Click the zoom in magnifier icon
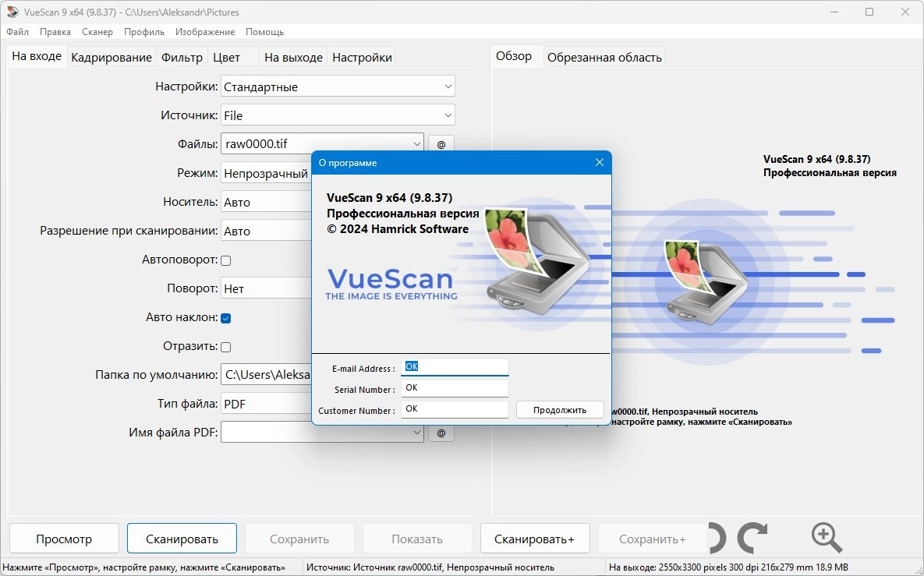924x576 pixels. tap(827, 538)
